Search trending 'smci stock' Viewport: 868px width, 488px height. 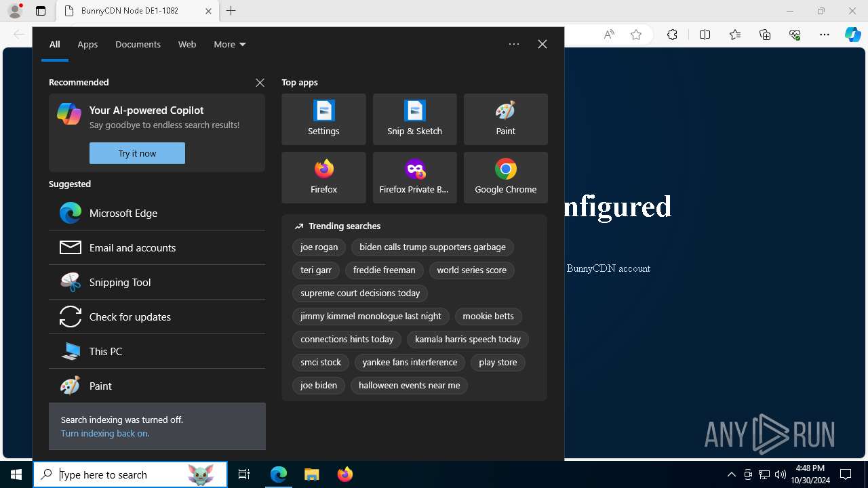[x=321, y=363]
